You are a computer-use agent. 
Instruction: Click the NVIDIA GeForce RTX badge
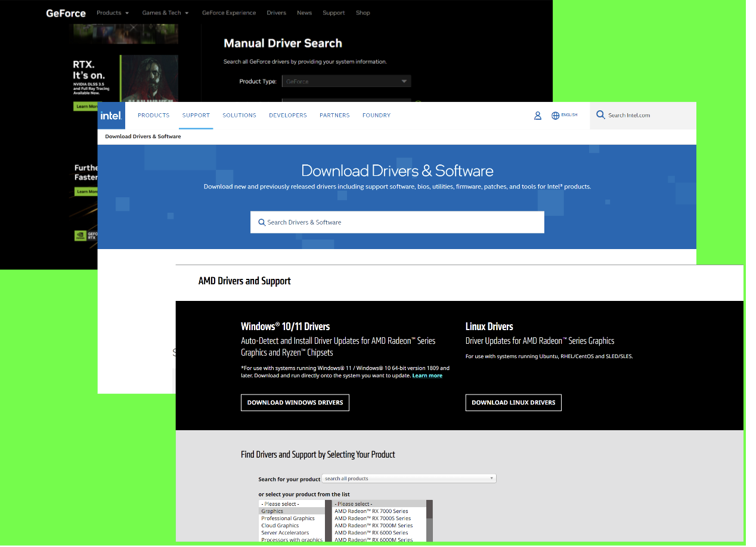point(83,235)
